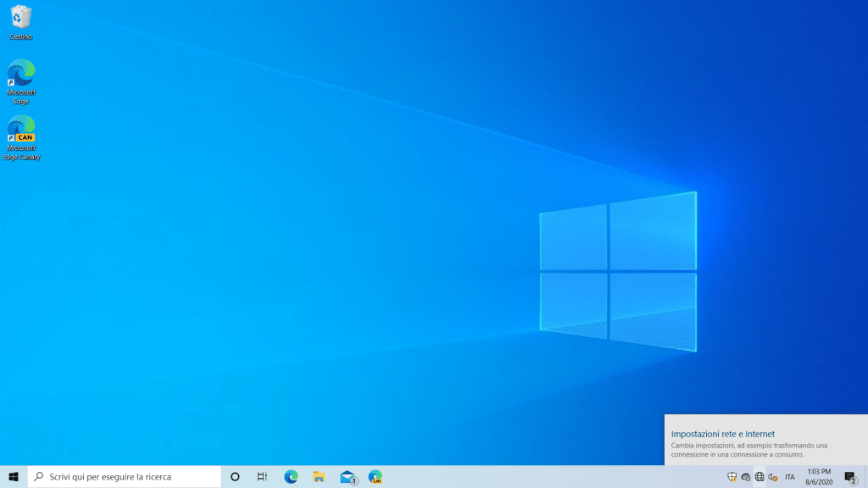Open the Mail app in taskbar
Image resolution: width=868 pixels, height=488 pixels.
[x=347, y=477]
